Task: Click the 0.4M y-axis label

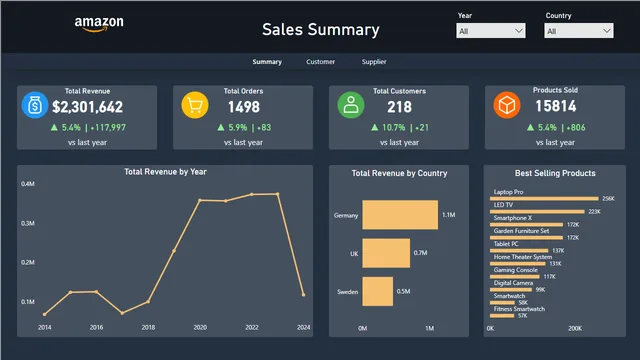Action: coord(28,184)
